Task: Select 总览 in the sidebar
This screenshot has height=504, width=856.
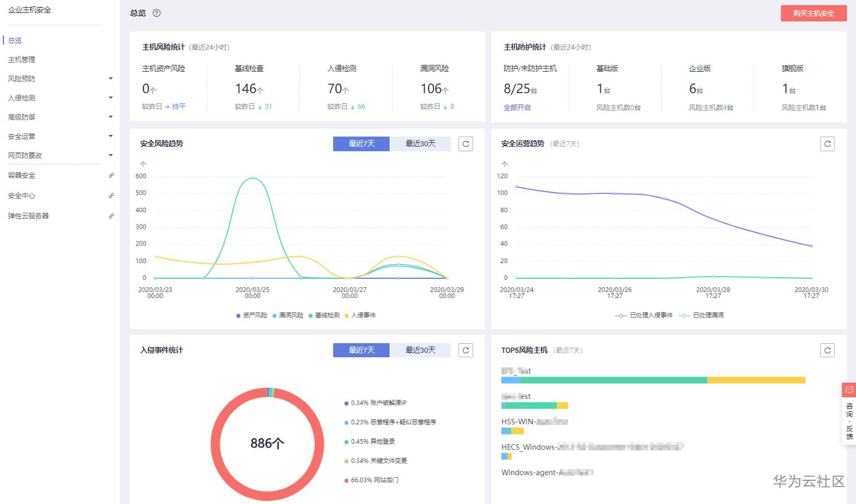Action: [x=15, y=41]
